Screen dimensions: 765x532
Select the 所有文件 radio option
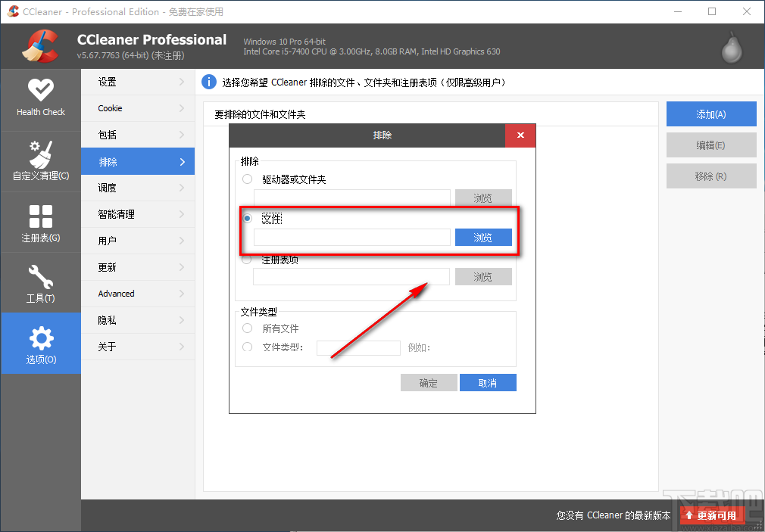click(x=248, y=328)
